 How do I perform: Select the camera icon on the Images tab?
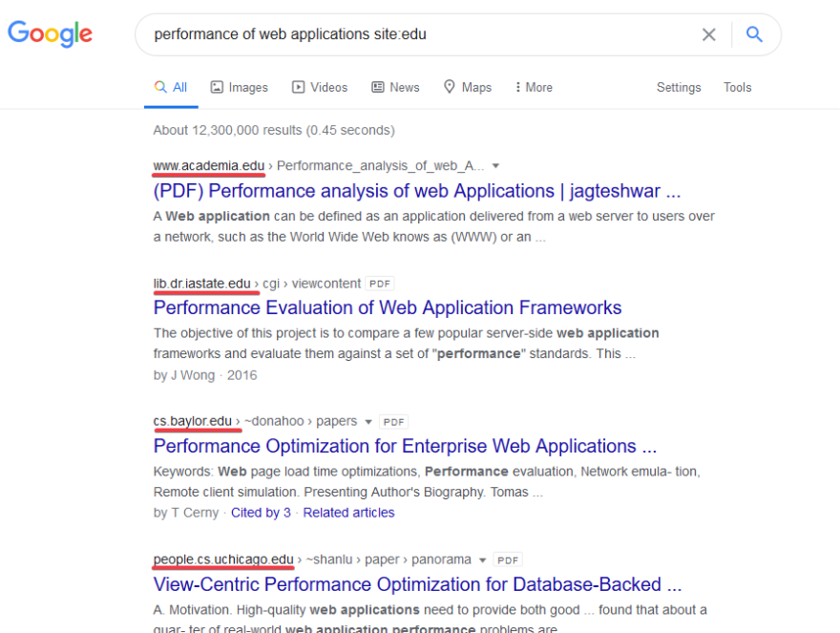pos(219,87)
